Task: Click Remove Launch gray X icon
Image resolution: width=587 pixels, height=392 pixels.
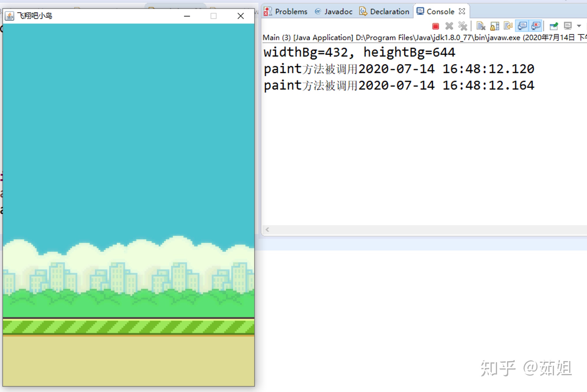Action: click(x=449, y=26)
